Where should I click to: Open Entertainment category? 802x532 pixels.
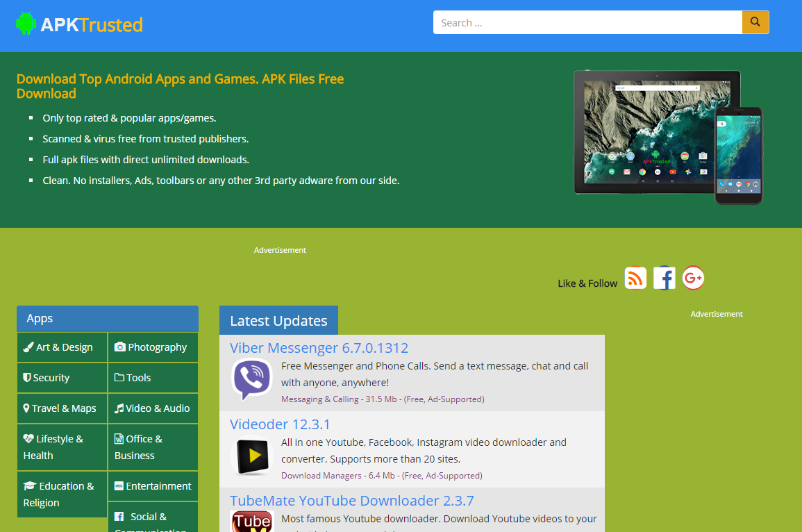click(153, 486)
